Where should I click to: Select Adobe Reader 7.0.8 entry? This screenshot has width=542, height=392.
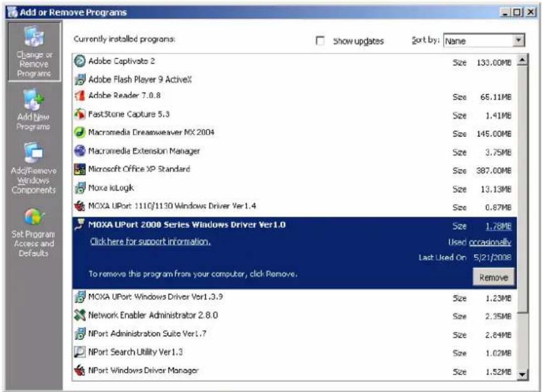pyautogui.click(x=294, y=96)
